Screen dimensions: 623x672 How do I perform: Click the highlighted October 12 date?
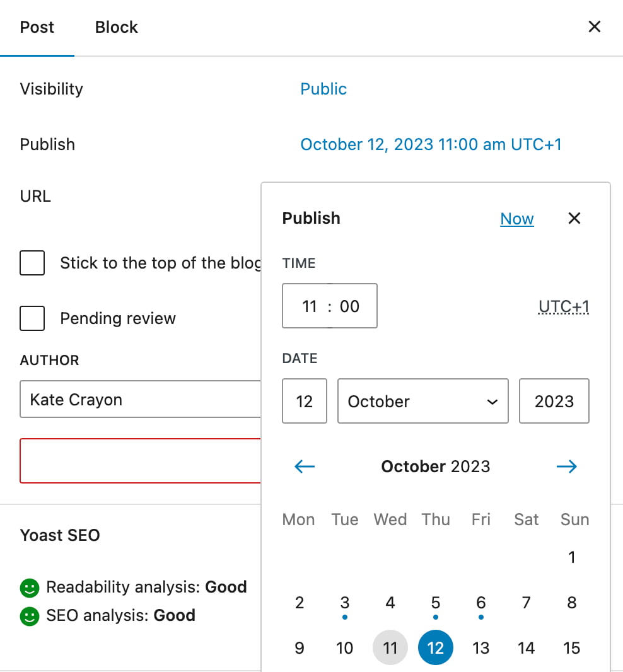point(436,647)
